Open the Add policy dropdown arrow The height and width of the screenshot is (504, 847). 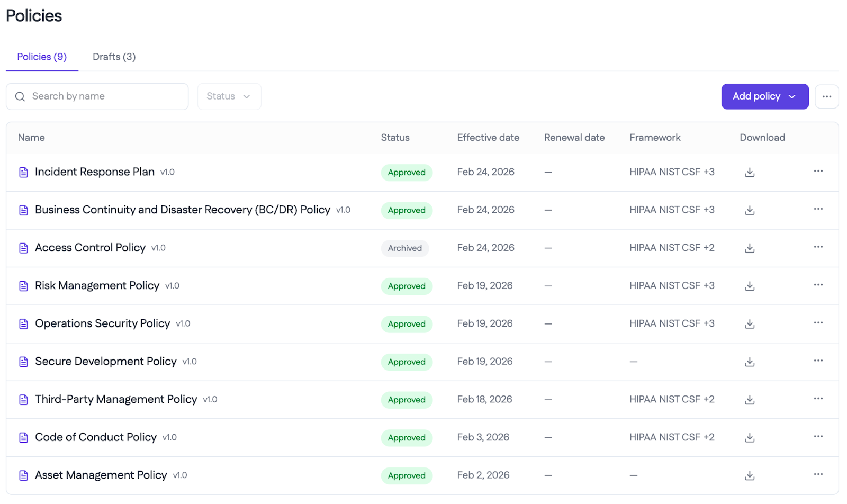[x=792, y=96]
